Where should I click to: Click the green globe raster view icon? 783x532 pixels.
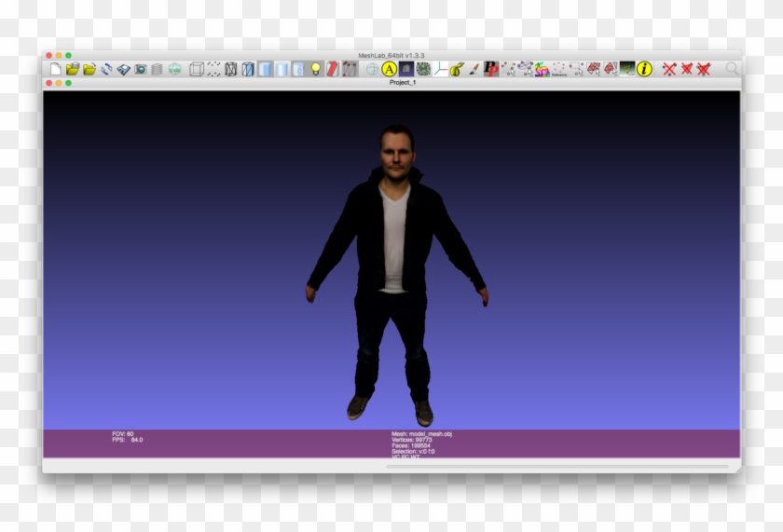click(174, 69)
